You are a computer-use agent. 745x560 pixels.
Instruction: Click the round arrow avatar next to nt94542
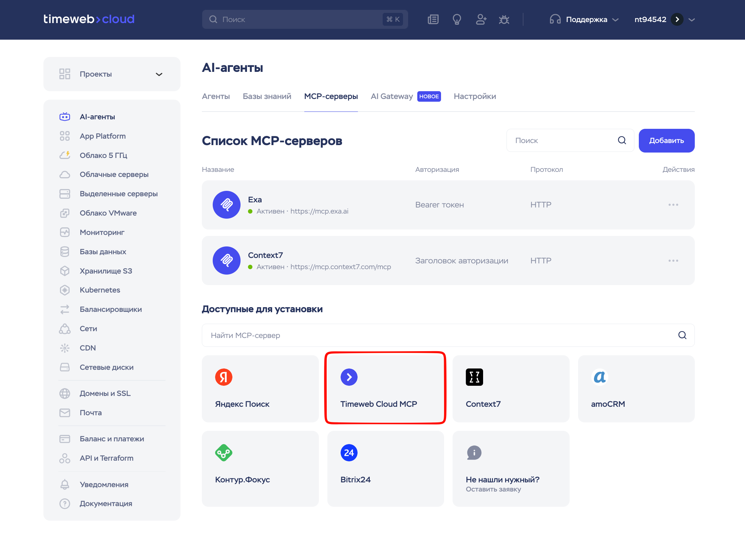(x=677, y=19)
